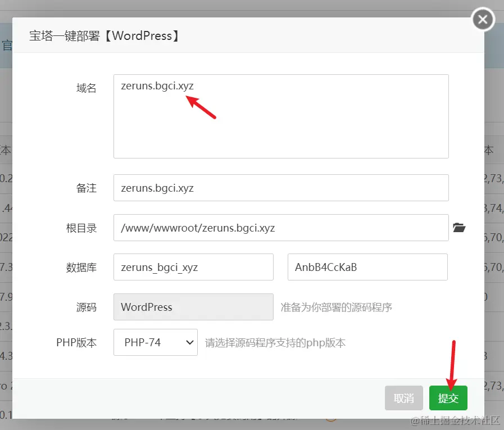Click the PHP版本 label
Viewport: 504px width, 430px height.
pos(76,342)
